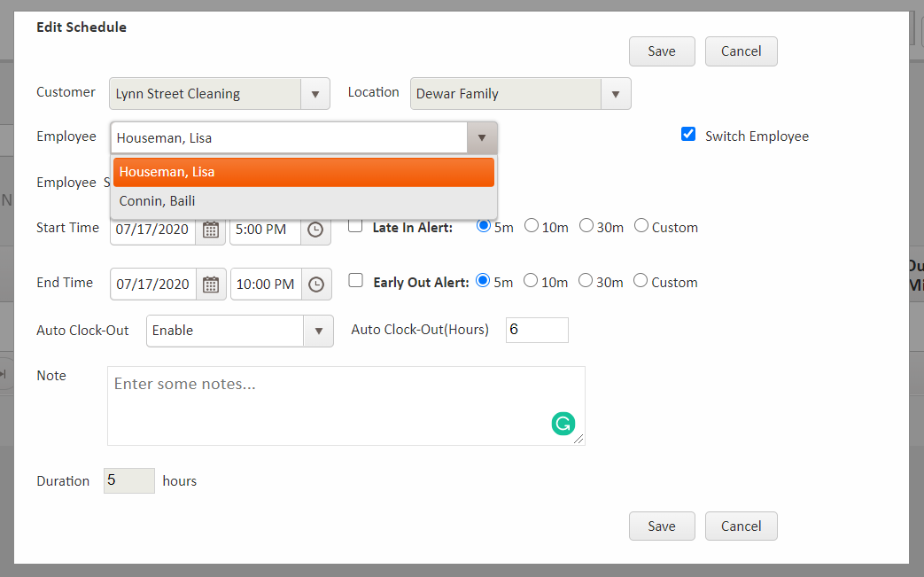The width and height of the screenshot is (924, 577).
Task: Open the End Time calendar picker
Action: tap(211, 285)
